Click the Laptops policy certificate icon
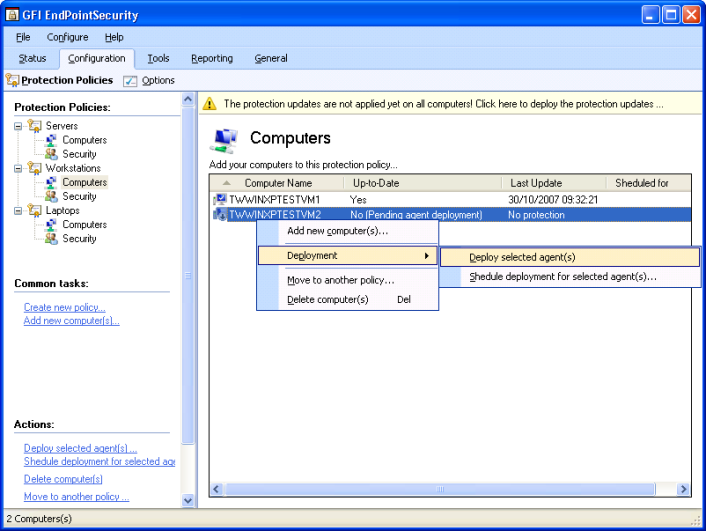This screenshot has height=531, width=706. pyautogui.click(x=35, y=210)
